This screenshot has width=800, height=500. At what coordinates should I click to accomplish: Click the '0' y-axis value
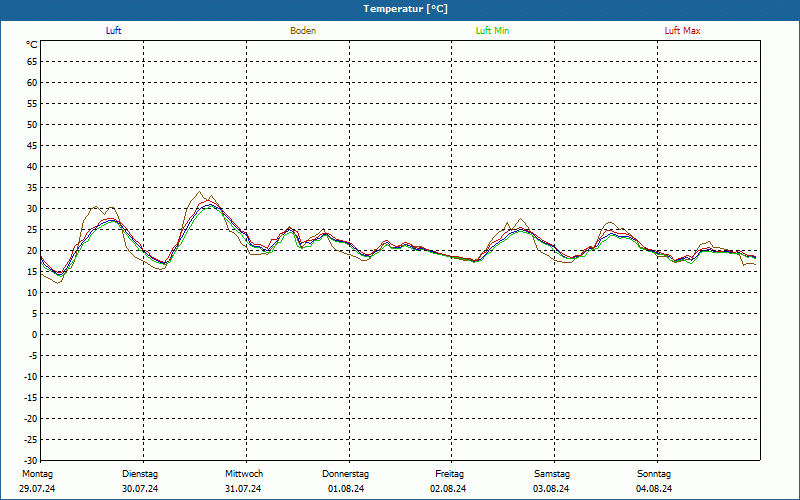[x=35, y=335]
